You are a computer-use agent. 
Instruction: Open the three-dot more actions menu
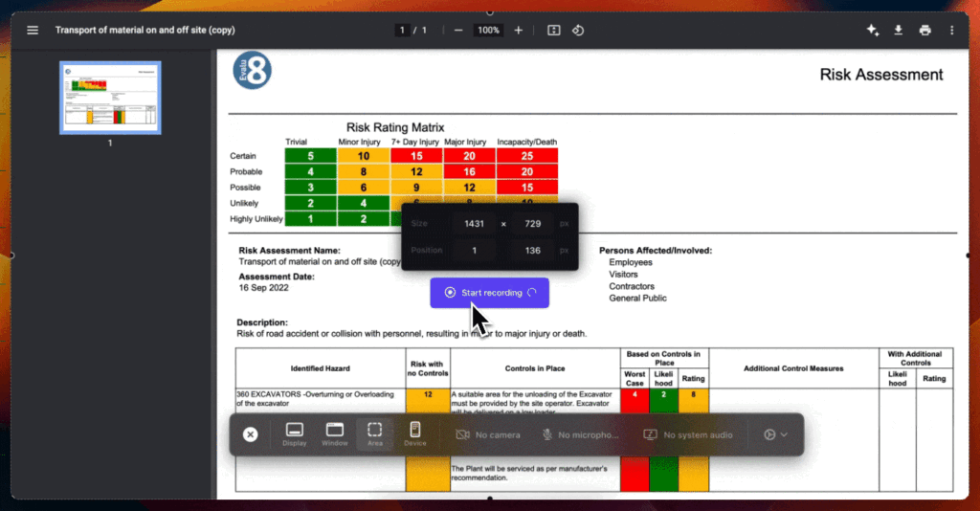pos(952,30)
